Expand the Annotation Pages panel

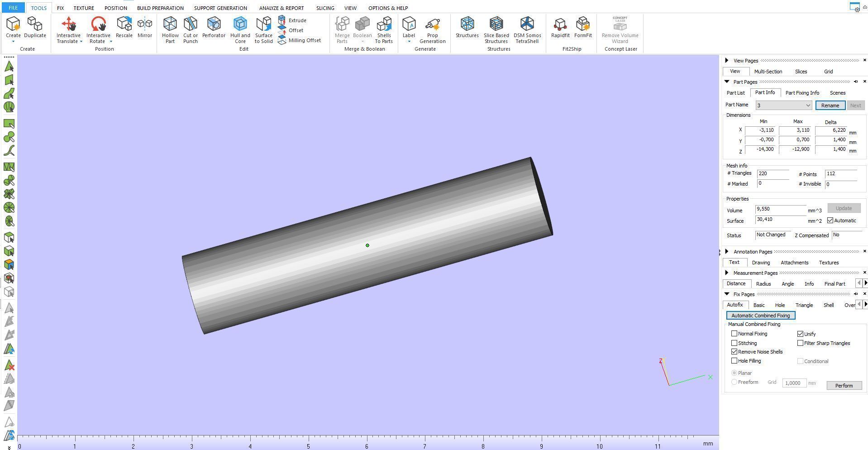coord(726,252)
